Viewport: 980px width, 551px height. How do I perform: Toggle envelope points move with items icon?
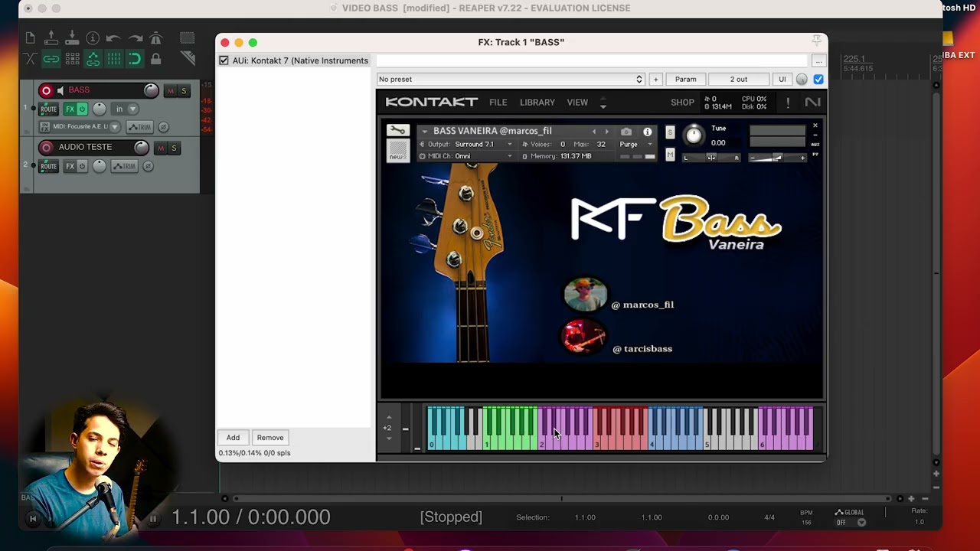(93, 59)
